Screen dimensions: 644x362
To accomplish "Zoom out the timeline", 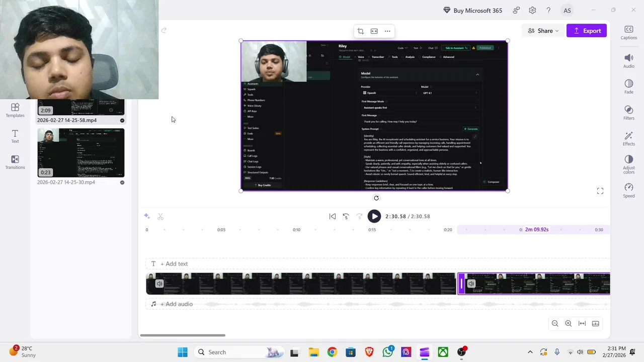I will click(x=555, y=323).
